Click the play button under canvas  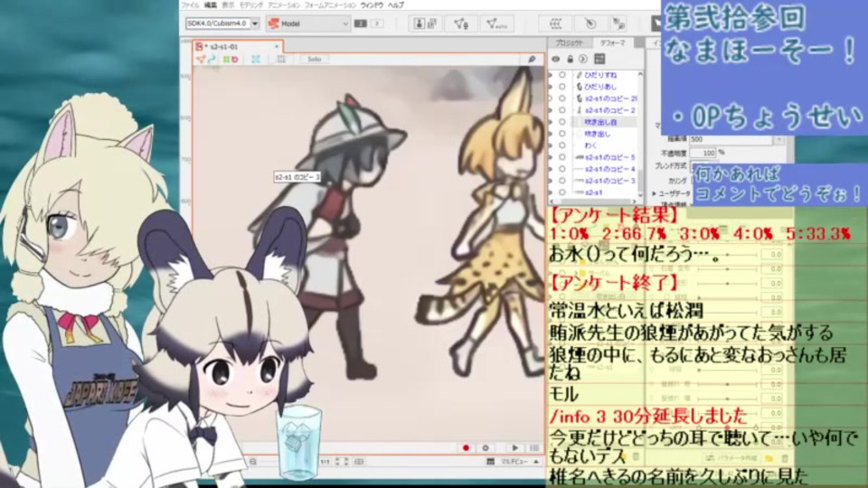tap(515, 447)
